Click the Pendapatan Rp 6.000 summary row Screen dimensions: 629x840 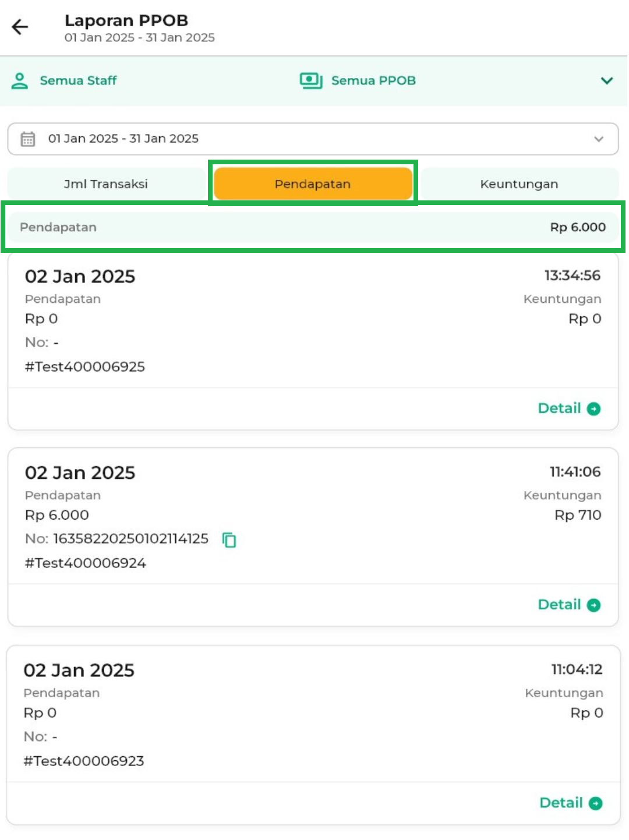pyautogui.click(x=313, y=227)
